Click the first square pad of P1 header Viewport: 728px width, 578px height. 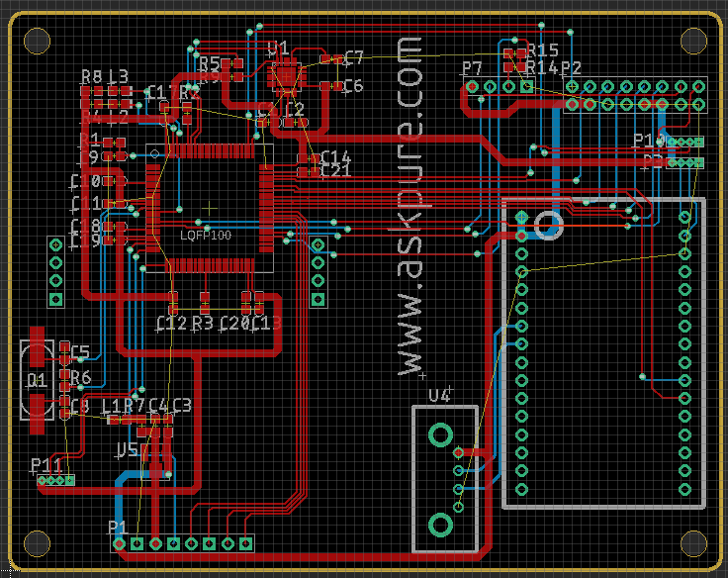tap(136, 543)
